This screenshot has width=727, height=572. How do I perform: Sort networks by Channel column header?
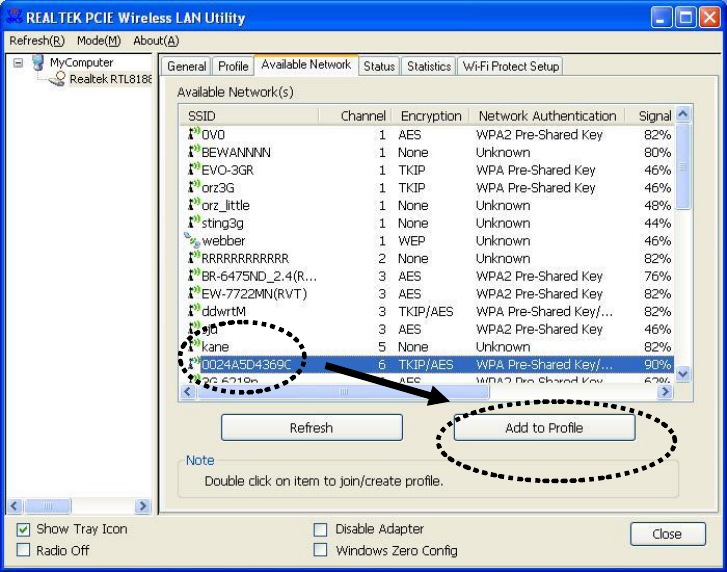[356, 116]
